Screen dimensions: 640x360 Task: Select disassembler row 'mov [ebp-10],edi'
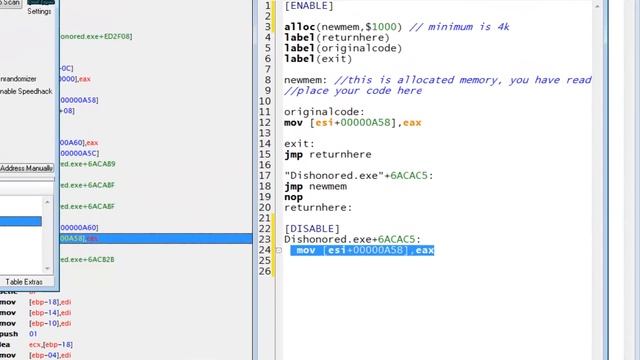pos(36,323)
